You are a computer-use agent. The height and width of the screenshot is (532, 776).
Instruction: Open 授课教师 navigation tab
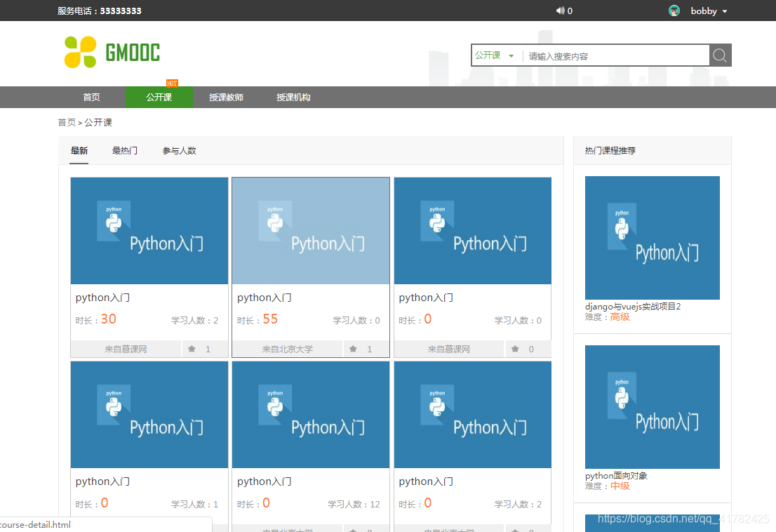click(x=226, y=97)
